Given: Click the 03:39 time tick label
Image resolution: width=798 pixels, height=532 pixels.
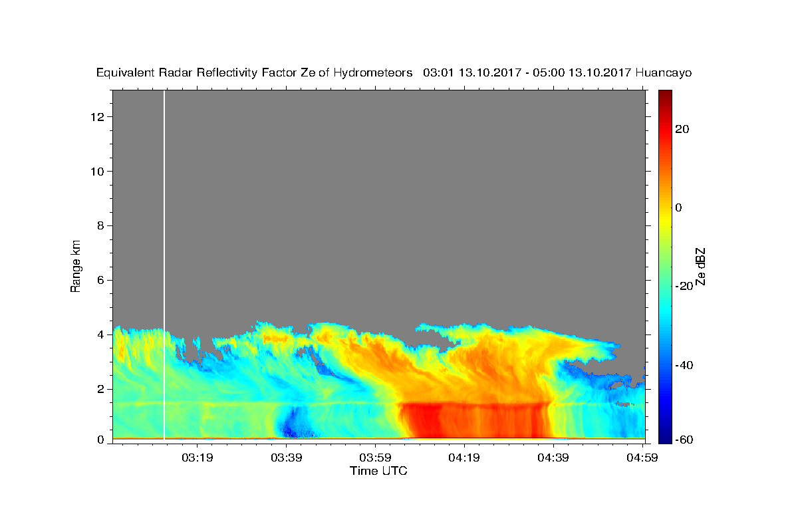Looking at the screenshot, I should click(287, 457).
